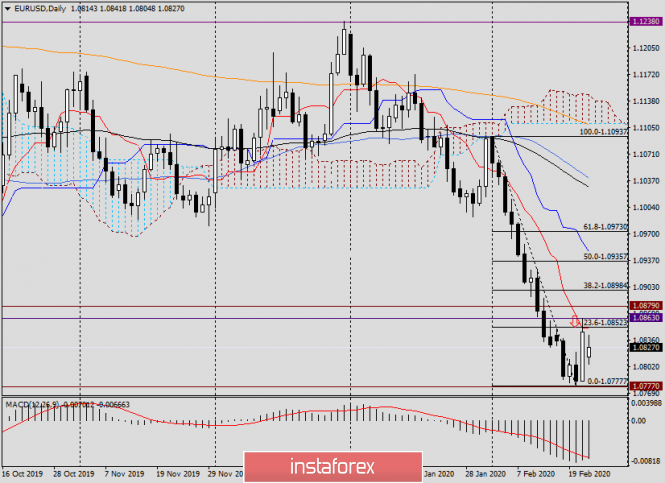Click the 1.07770 red price tag
The image size is (665, 483).
click(x=641, y=386)
